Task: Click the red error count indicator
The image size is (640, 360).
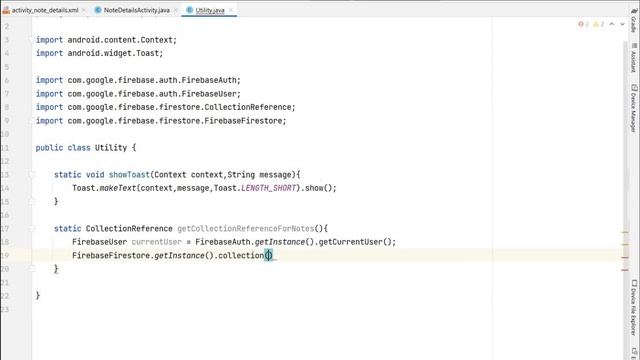Action: click(x=584, y=24)
